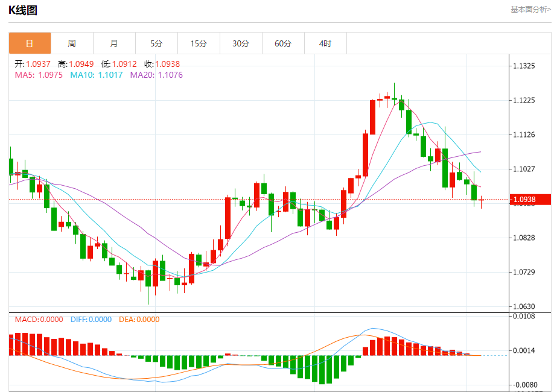This screenshot has height=392, width=554.
Task: Click the MA10: 1.1017 indicator label
Action: (97, 75)
